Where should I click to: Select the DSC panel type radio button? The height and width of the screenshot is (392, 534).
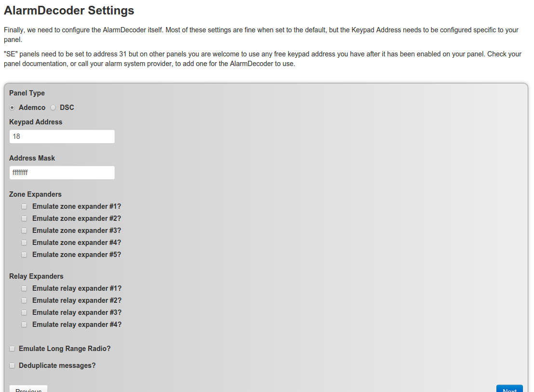click(53, 108)
